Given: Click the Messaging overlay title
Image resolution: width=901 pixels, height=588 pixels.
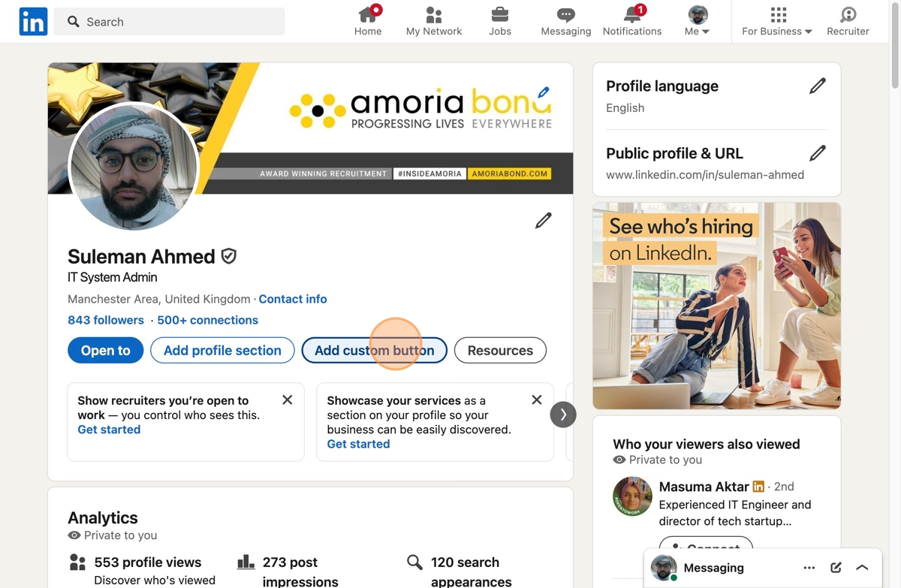Looking at the screenshot, I should pyautogui.click(x=713, y=568).
